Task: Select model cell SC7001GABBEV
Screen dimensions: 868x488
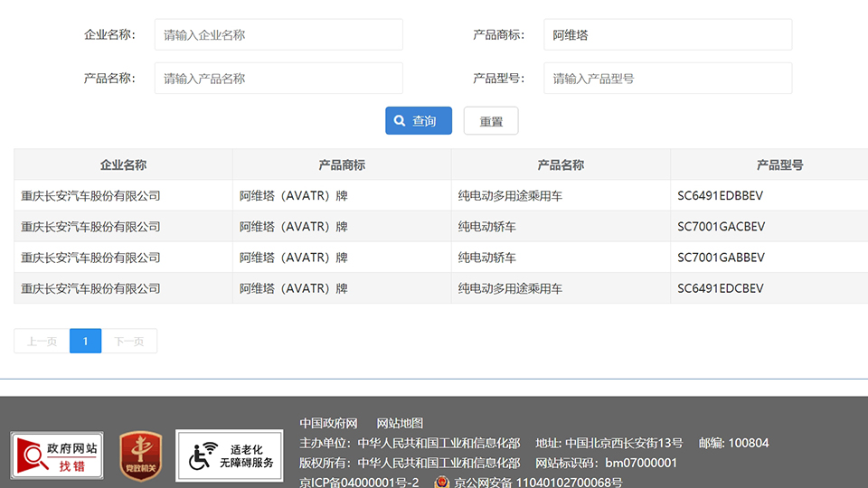Action: 721,258
